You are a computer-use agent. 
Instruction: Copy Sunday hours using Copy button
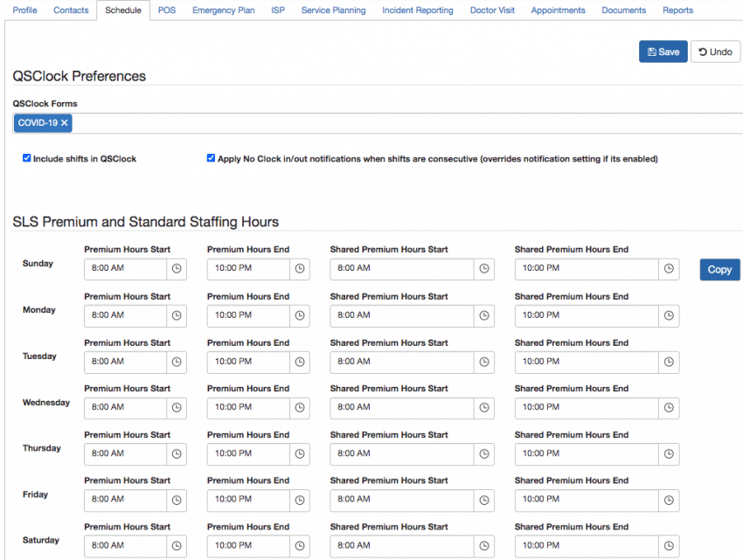coord(719,270)
